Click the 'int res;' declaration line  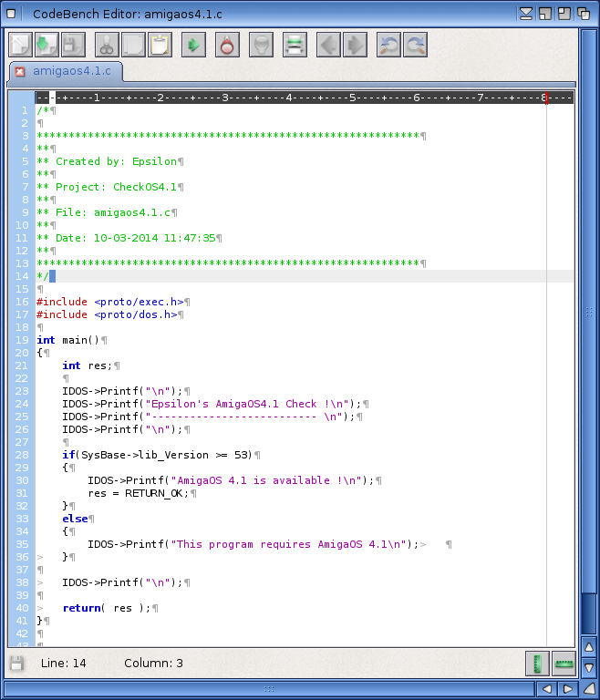[x=88, y=365]
